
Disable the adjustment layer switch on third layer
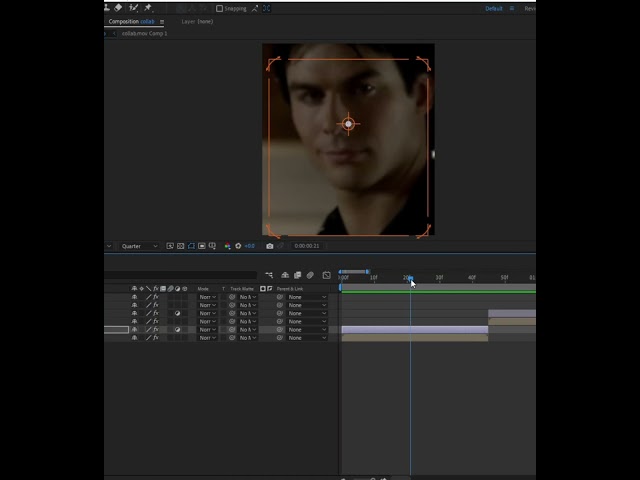(x=178, y=313)
